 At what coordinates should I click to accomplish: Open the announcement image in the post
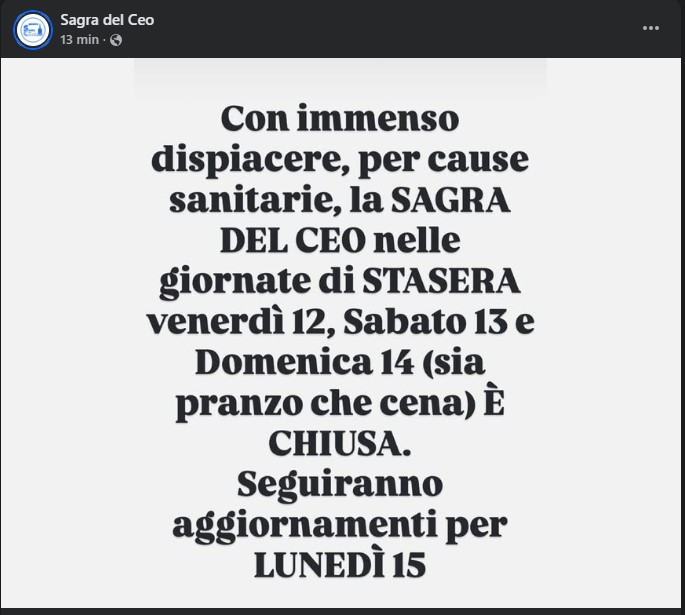click(x=340, y=333)
